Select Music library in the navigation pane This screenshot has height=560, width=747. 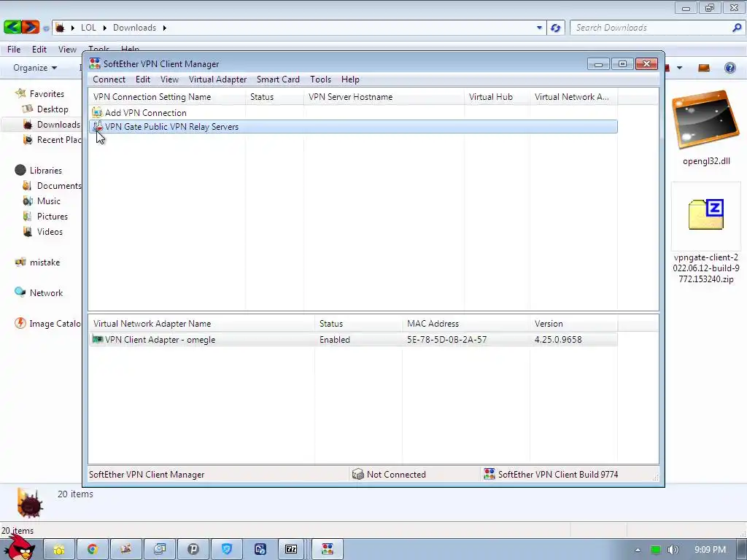[x=49, y=201]
